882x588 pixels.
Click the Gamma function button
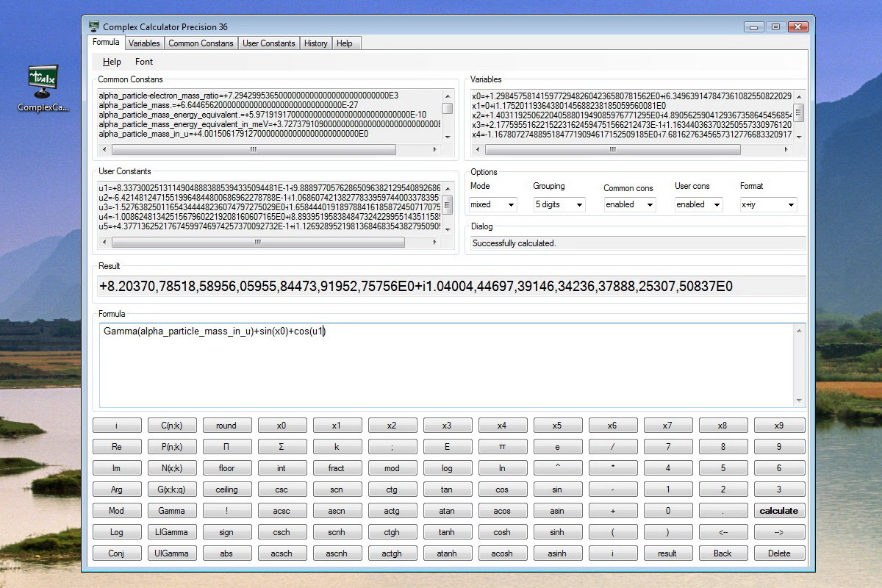(x=171, y=511)
